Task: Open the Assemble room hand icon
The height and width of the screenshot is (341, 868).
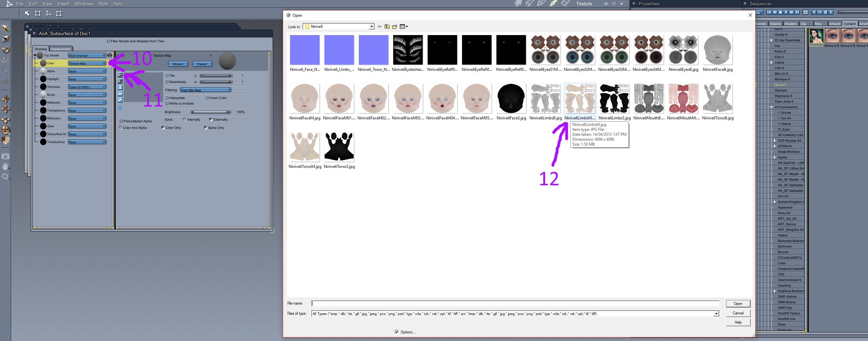Action: [x=518, y=4]
